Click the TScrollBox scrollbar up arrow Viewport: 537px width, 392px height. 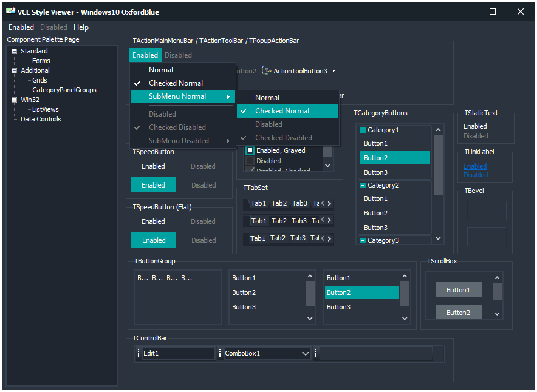[x=497, y=278]
